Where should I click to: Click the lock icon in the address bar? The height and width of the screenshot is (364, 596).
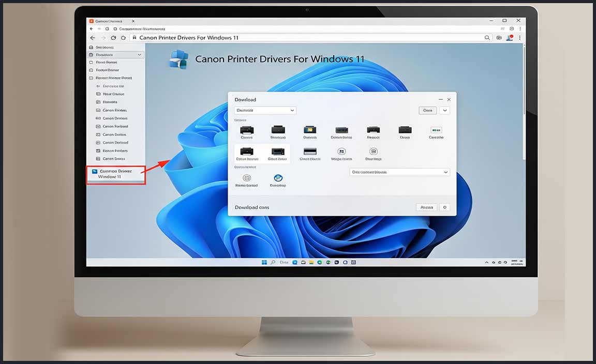click(134, 37)
